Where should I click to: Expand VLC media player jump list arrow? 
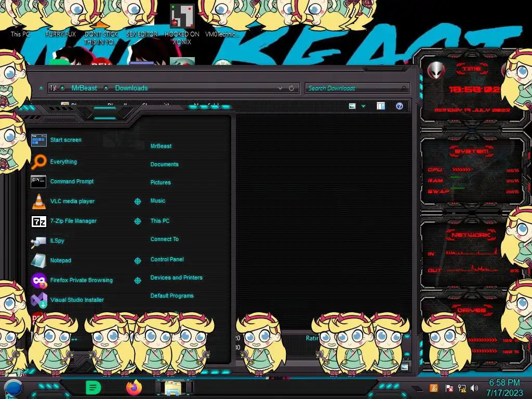(137, 202)
